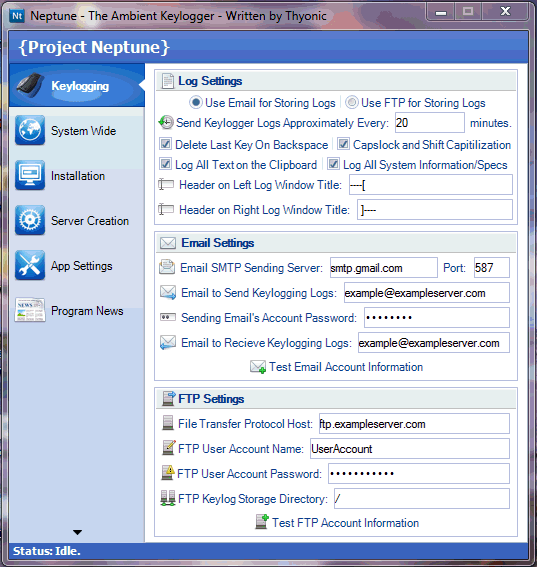
Task: Click the server icon beside File Transfer Protocol Host
Action: point(167,423)
